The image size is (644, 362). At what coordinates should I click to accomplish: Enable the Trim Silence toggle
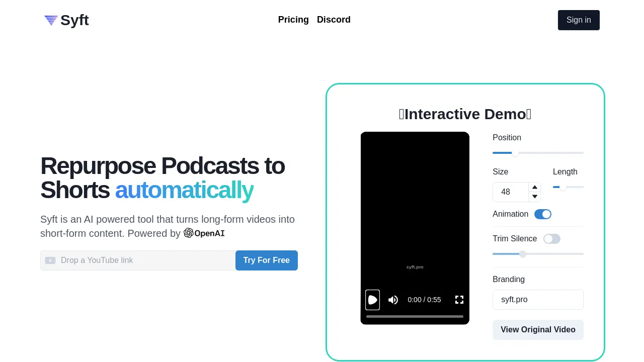(552, 239)
